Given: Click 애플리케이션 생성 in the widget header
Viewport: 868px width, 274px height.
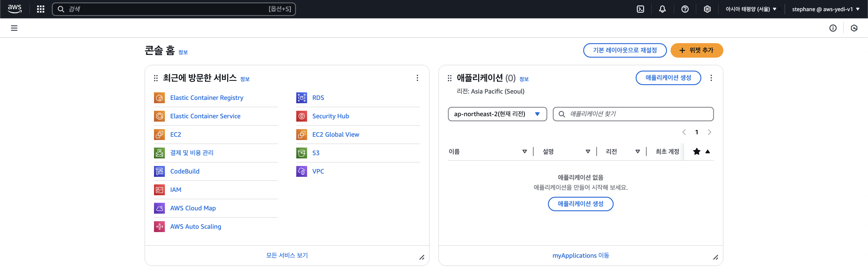Looking at the screenshot, I should [668, 78].
